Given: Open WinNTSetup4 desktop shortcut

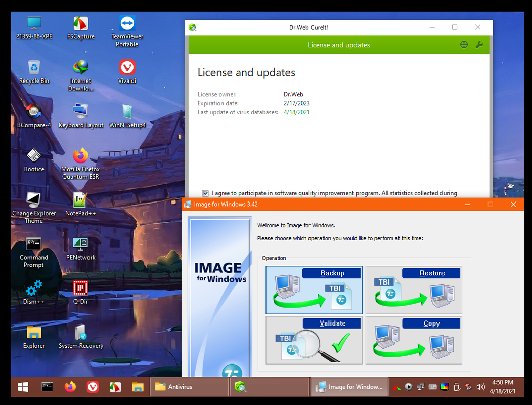Looking at the screenshot, I should [127, 116].
